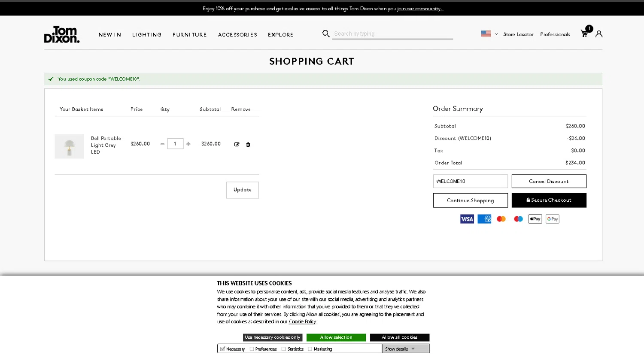This screenshot has height=355, width=644.
Task: Click the Cancel Discount button
Action: click(549, 181)
